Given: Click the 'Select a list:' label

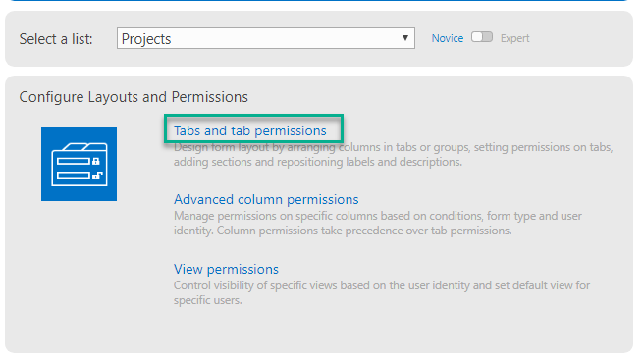Looking at the screenshot, I should point(56,39).
